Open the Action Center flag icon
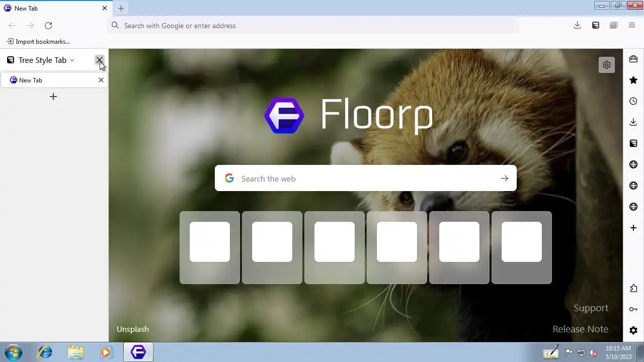This screenshot has height=362, width=644. [x=569, y=352]
